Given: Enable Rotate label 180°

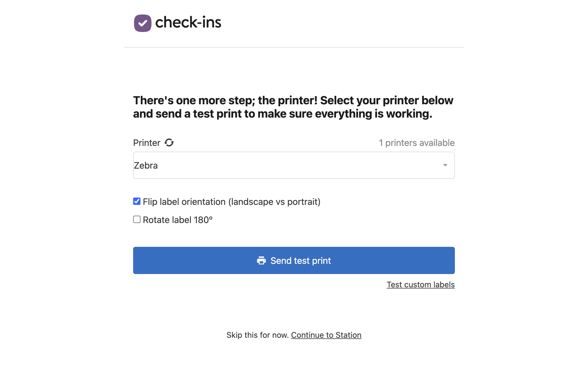Looking at the screenshot, I should tap(137, 219).
